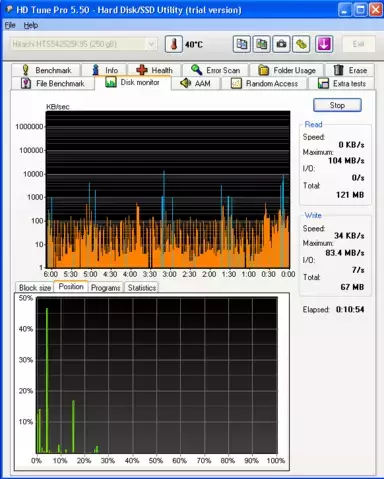This screenshot has height=479, width=384.
Task: Click the tallest green bar in Position chart
Action: click(47, 380)
